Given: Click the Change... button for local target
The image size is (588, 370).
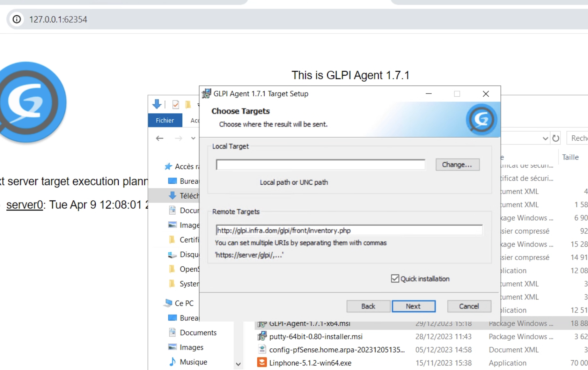Looking at the screenshot, I should click(457, 164).
